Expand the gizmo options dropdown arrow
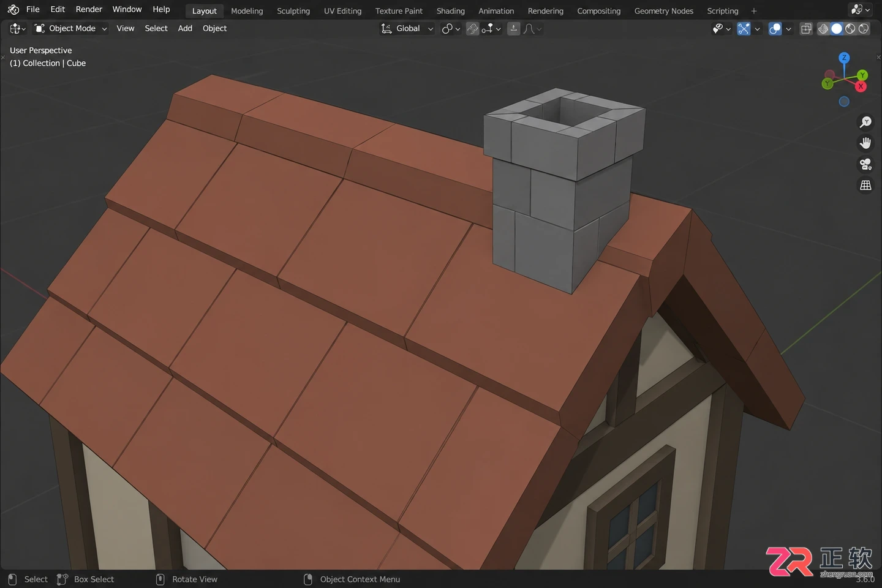The height and width of the screenshot is (588, 882). tap(757, 28)
